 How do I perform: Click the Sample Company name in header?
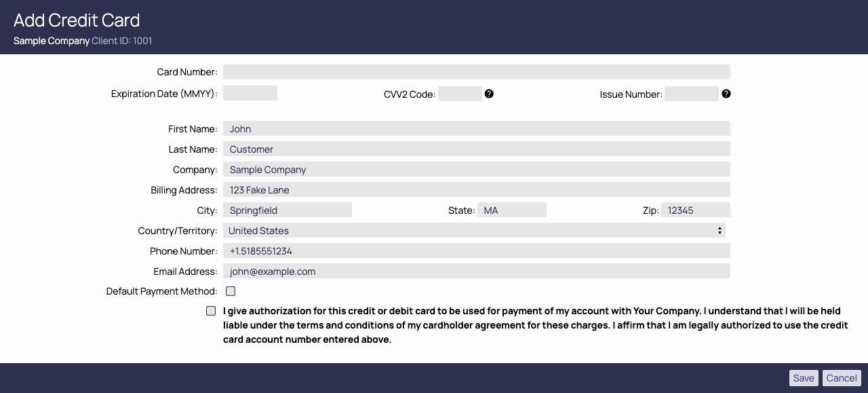point(52,41)
